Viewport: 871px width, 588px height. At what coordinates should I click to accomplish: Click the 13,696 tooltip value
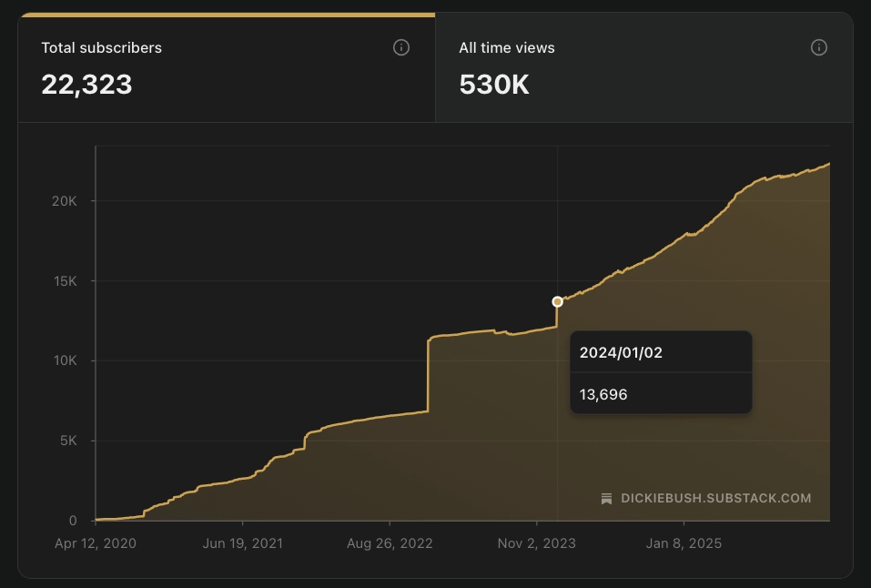click(603, 395)
